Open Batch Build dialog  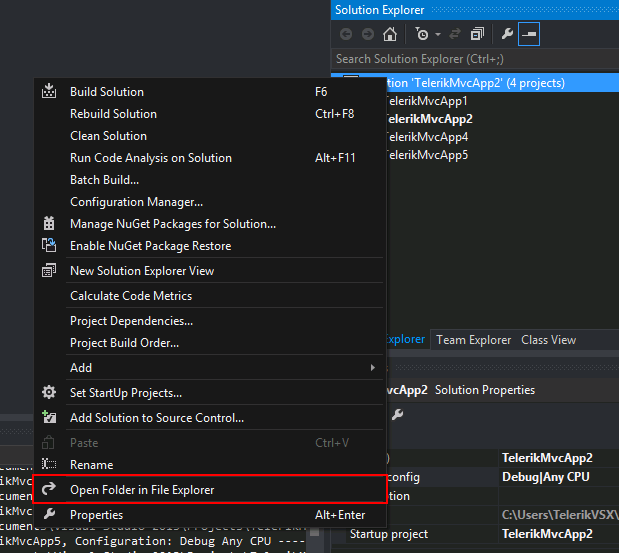[210, 180]
